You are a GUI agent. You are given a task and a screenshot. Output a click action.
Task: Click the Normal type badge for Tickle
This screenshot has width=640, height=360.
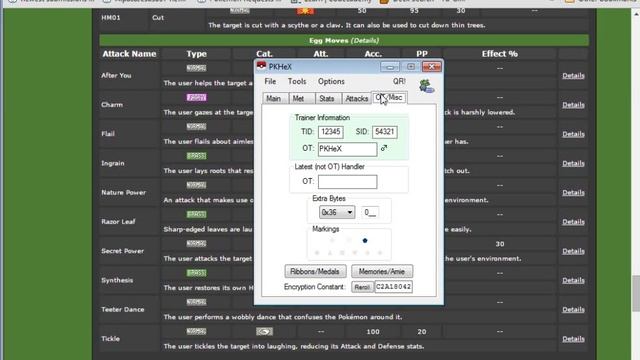click(x=196, y=331)
